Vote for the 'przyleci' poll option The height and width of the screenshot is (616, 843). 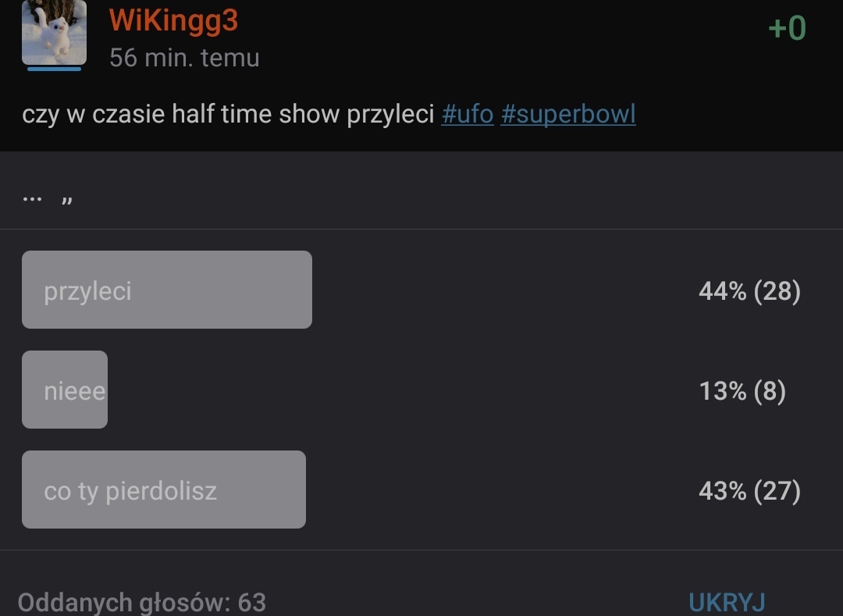tap(88, 291)
